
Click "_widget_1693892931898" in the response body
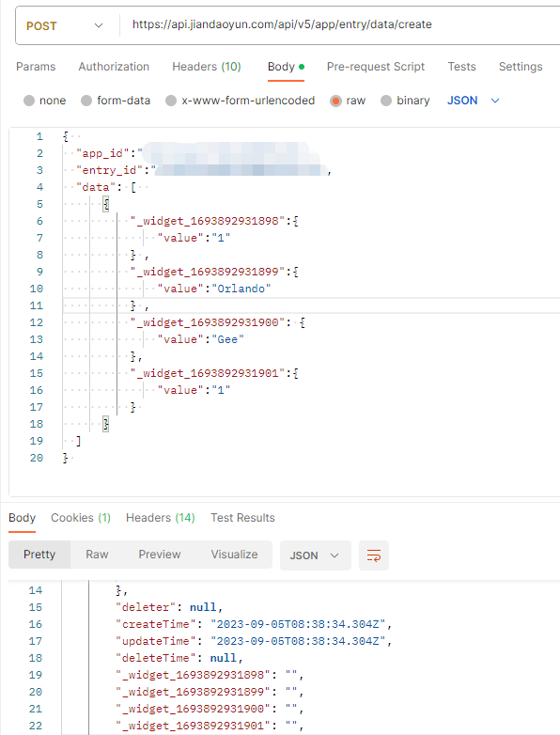coord(193,675)
